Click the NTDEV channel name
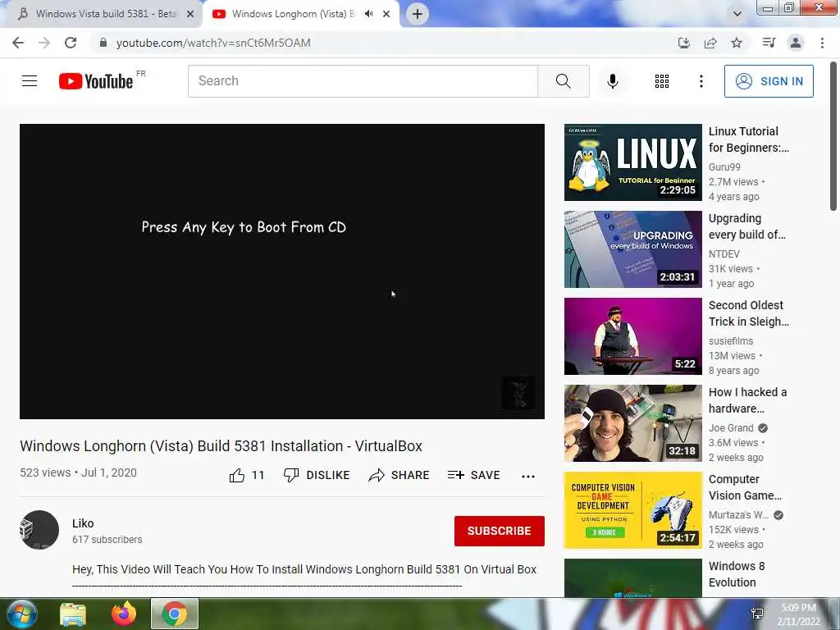Image resolution: width=840 pixels, height=630 pixels. (x=724, y=254)
